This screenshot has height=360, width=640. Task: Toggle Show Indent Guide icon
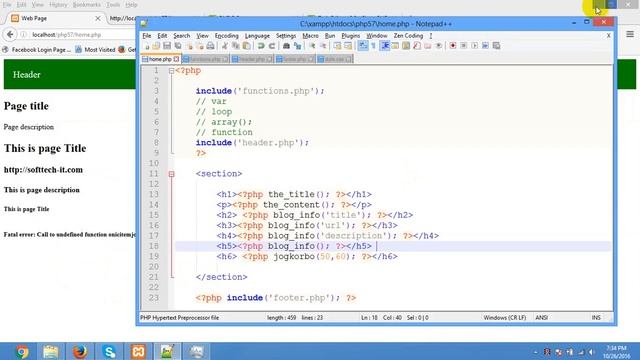click(384, 46)
